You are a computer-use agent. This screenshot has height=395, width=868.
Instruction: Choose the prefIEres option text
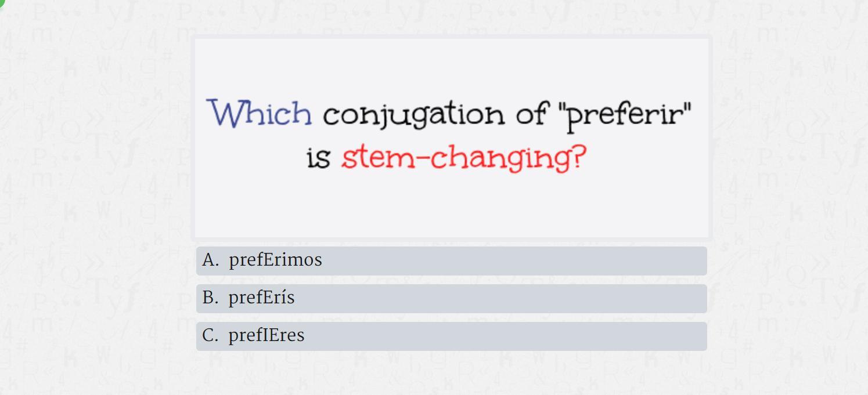[x=266, y=336]
